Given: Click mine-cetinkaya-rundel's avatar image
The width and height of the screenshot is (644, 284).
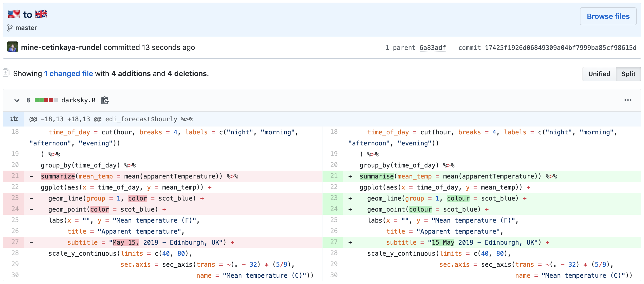Looking at the screenshot, I should [13, 47].
